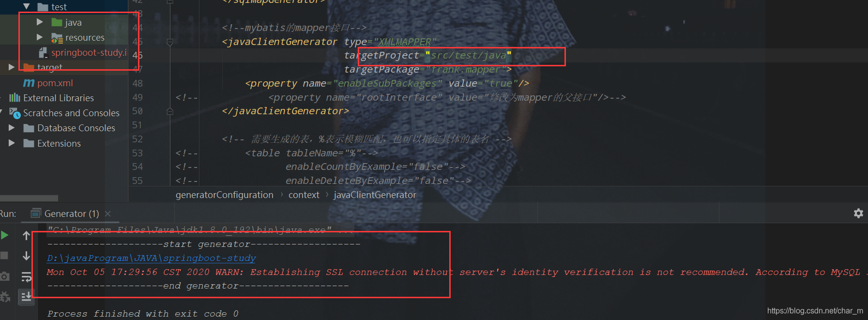Image resolution: width=868 pixels, height=320 pixels.
Task: Select the Generator (1) run tab
Action: 71,213
